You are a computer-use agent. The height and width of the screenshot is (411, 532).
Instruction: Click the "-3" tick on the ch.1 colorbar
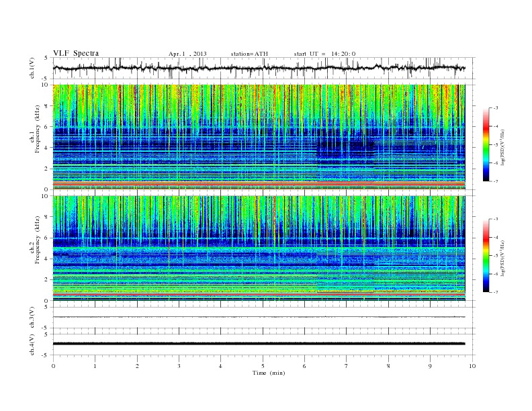(496, 108)
